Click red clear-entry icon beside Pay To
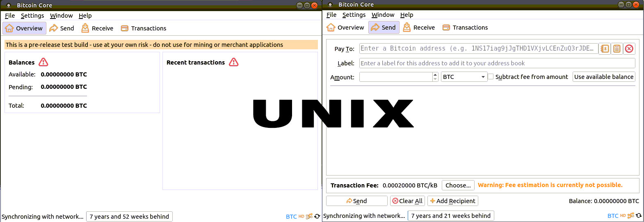This screenshot has width=644, height=222. pos(629,49)
